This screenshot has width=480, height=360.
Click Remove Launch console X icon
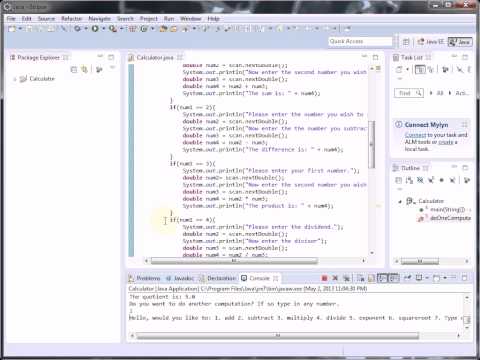(x=335, y=278)
